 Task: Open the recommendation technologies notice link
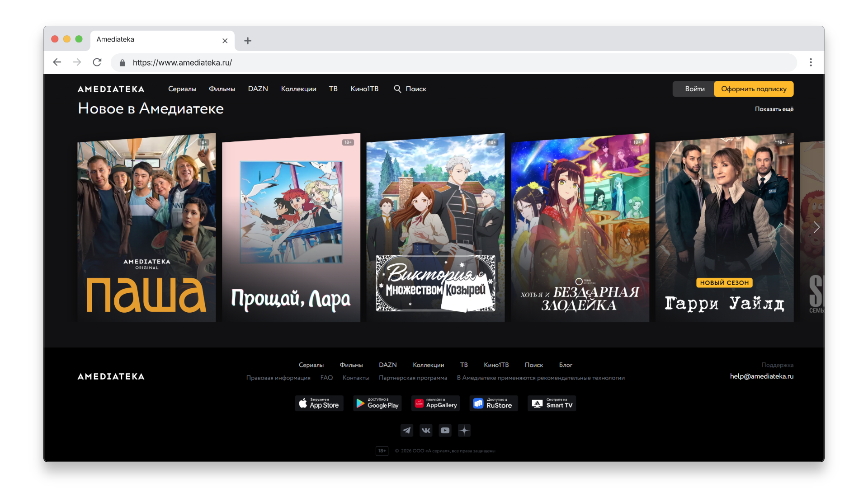click(x=541, y=378)
